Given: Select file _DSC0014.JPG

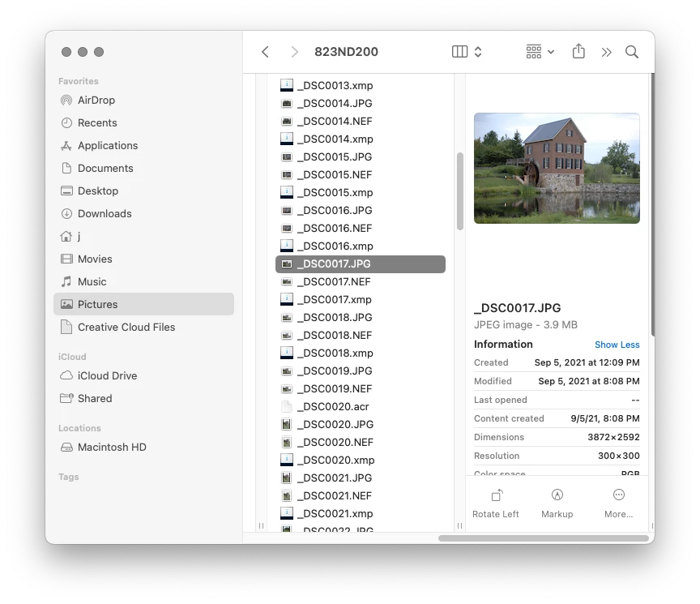Looking at the screenshot, I should click(x=361, y=103).
